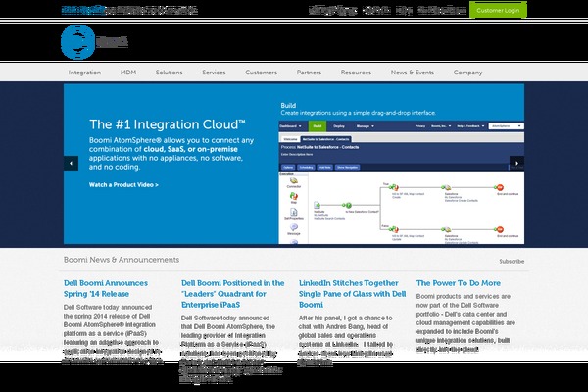588x392 pixels.
Task: Click Show Navigation button in Build screenshot
Action: 347,168
